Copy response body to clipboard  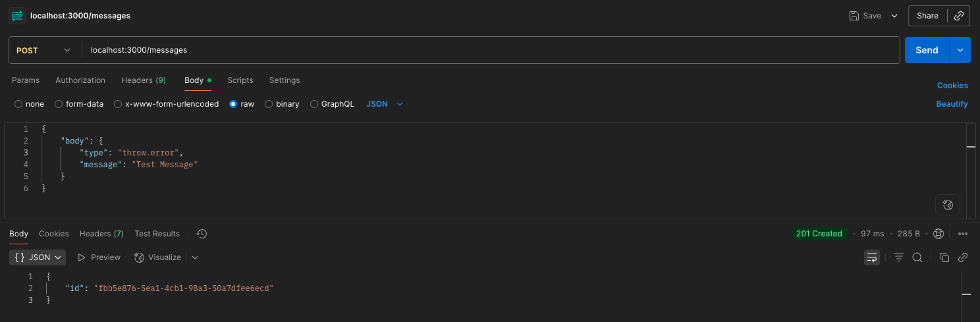[944, 257]
